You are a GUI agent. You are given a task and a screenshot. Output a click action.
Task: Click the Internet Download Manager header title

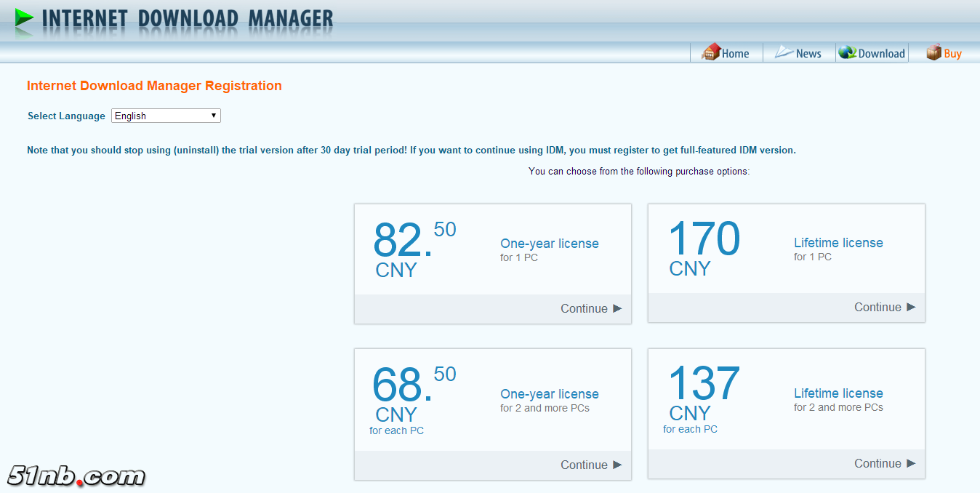click(188, 19)
